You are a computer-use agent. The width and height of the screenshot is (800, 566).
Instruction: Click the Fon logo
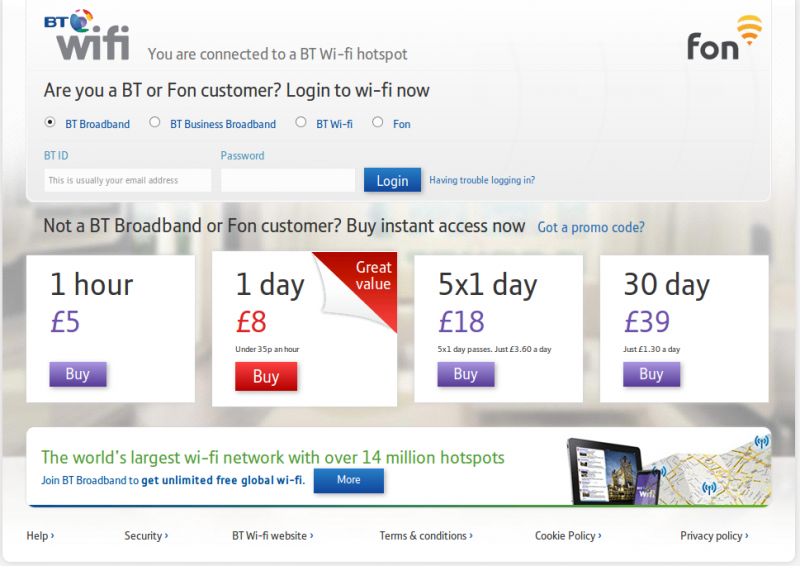(724, 40)
